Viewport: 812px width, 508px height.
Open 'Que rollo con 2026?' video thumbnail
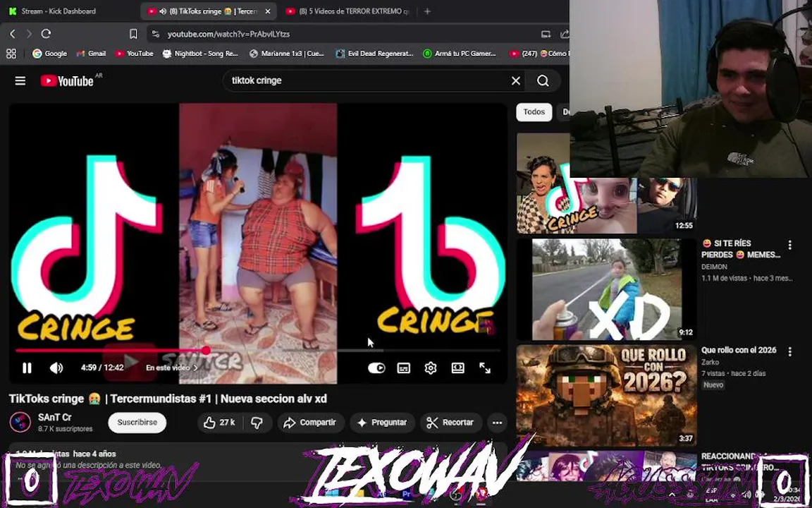click(606, 396)
